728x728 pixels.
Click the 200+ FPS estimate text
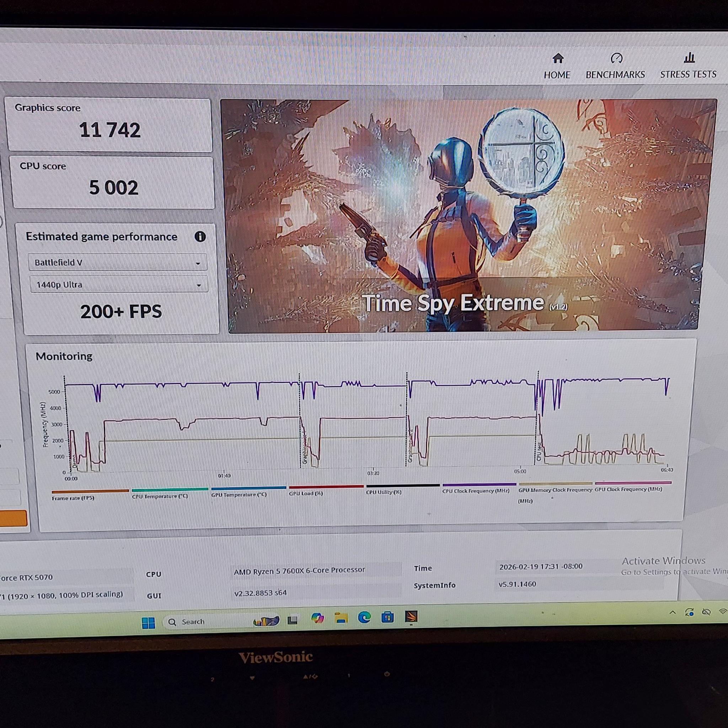click(x=121, y=312)
